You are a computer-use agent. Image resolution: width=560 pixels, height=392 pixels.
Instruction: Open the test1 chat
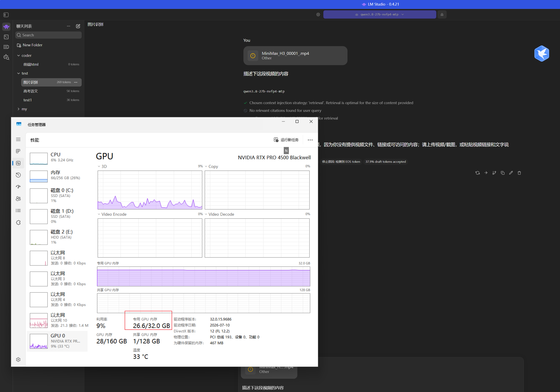point(51,100)
